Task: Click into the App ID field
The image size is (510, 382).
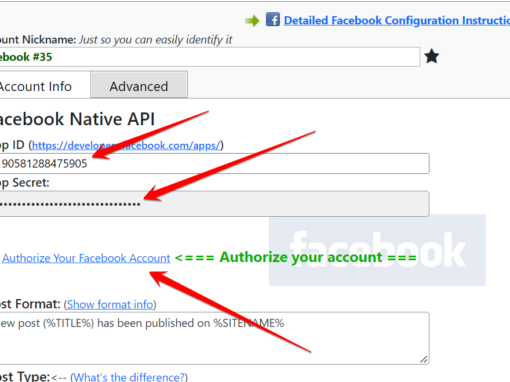Action: click(x=214, y=163)
